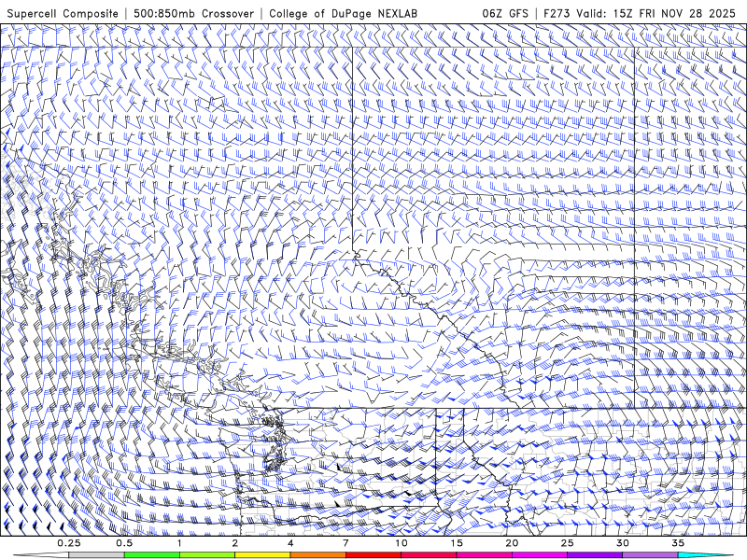Select the yellow-green 1–2 legend segment
The image size is (747, 560).
coord(206,555)
